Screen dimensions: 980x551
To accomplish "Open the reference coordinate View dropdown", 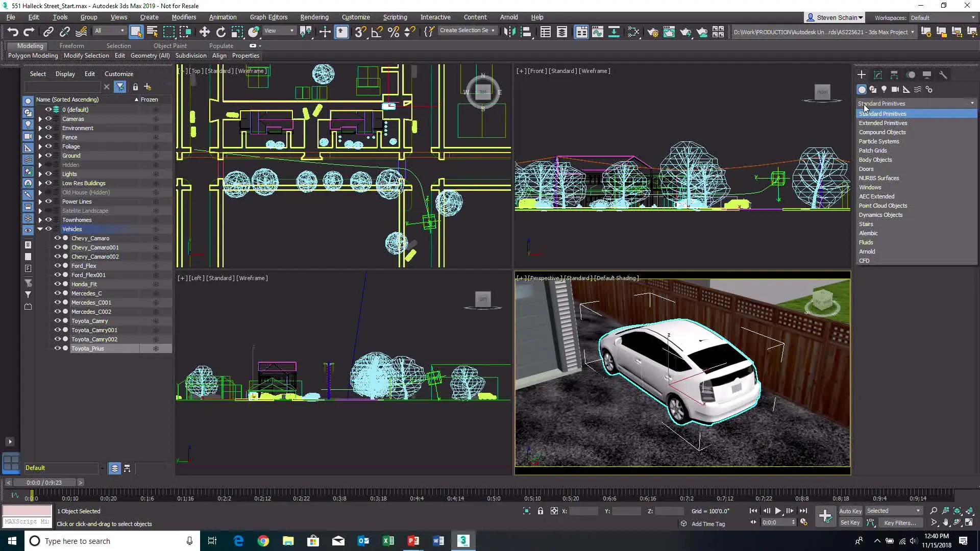I will click(x=279, y=31).
